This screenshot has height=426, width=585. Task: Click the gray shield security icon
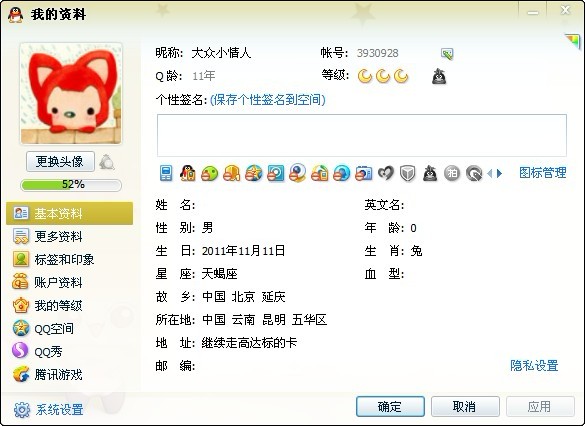point(407,173)
